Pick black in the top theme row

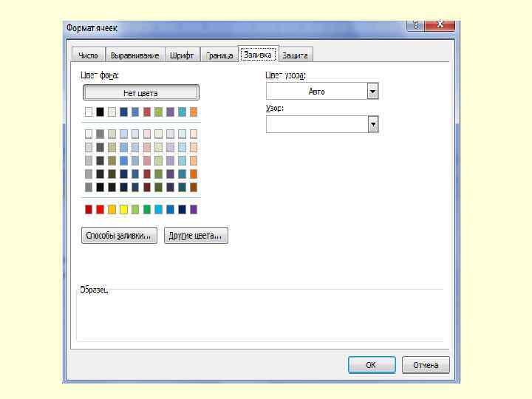pos(100,112)
